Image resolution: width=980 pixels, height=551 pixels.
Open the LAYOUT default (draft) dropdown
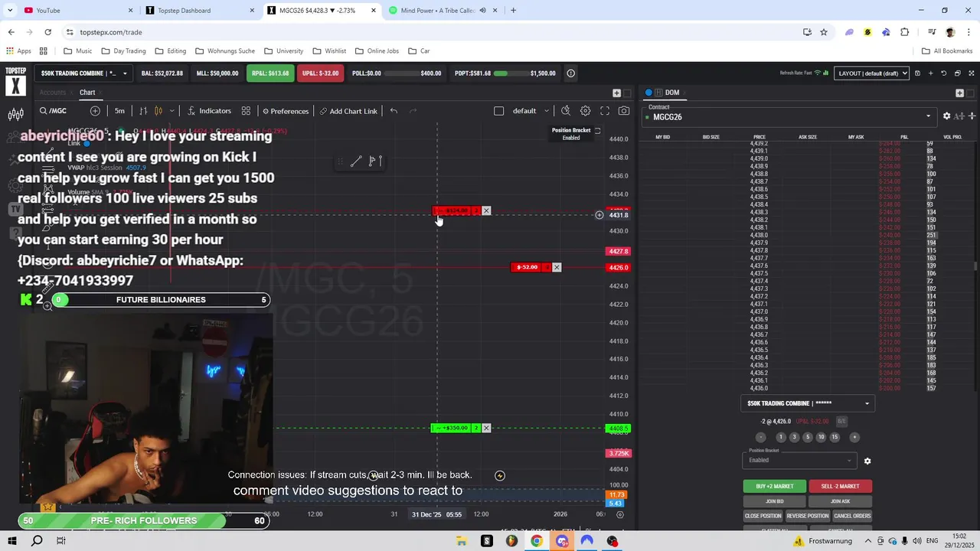(871, 73)
